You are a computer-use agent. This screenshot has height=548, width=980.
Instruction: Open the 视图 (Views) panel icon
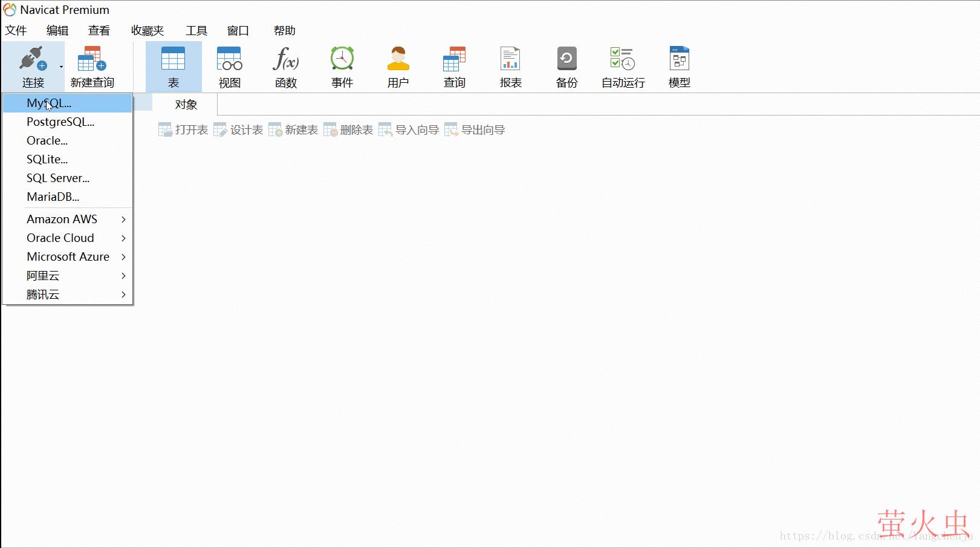point(229,65)
